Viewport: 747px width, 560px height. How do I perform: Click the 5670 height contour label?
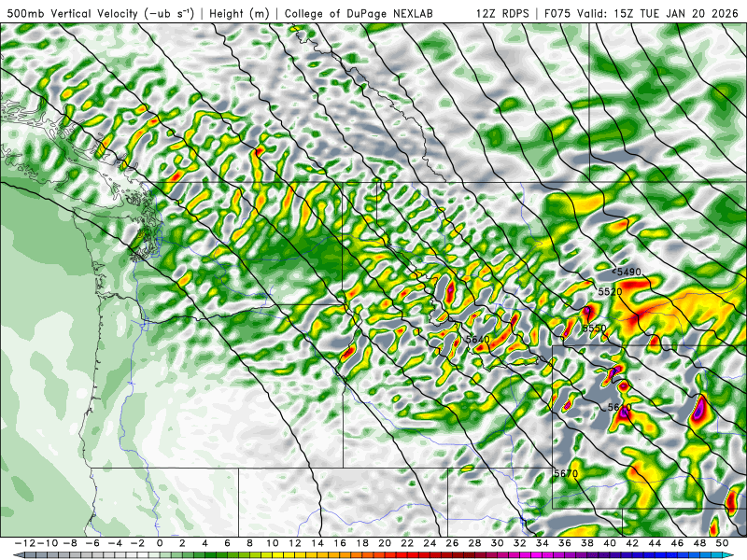click(566, 473)
